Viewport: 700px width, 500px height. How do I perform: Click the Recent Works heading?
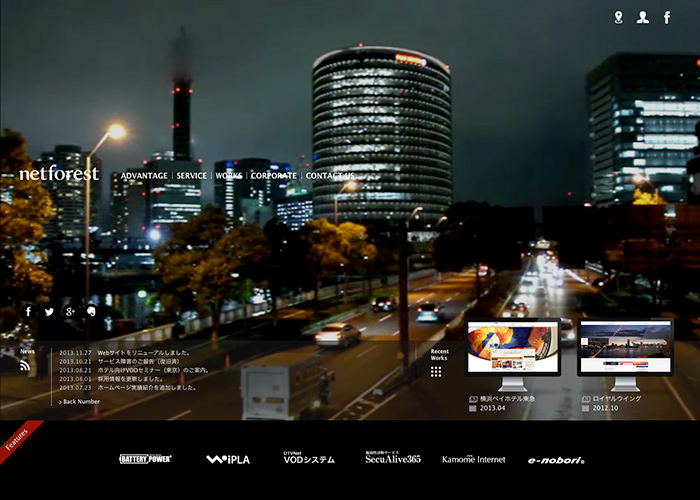[x=440, y=355]
